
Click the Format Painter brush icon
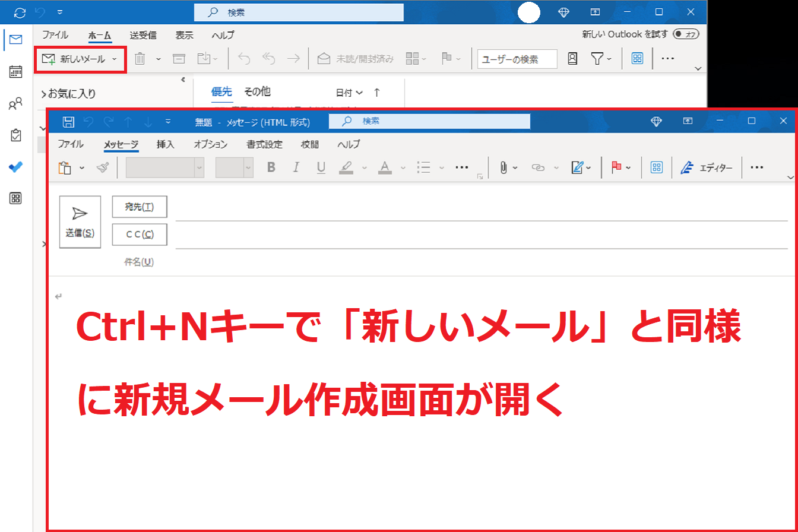tap(103, 168)
